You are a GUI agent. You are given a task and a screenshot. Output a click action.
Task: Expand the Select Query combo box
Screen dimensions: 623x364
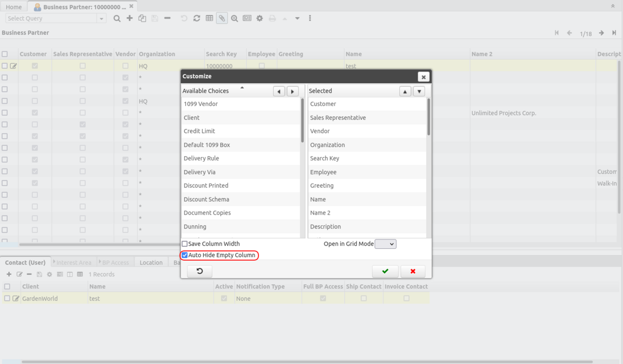pos(101,18)
